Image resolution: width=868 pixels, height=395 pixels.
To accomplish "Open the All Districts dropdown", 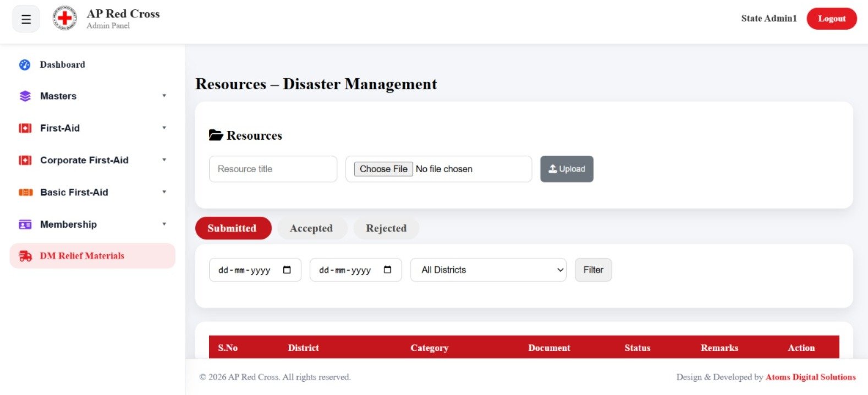I will pos(488,270).
